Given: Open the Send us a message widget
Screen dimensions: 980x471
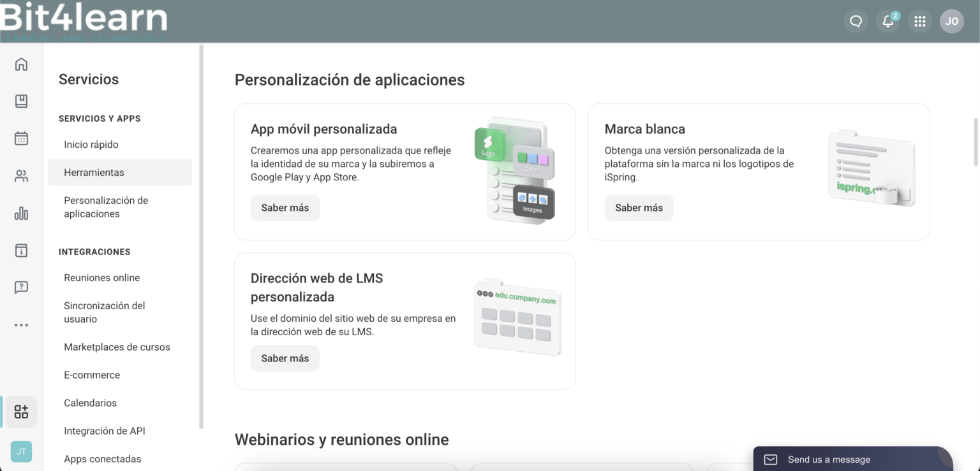Looking at the screenshot, I should tap(853, 459).
